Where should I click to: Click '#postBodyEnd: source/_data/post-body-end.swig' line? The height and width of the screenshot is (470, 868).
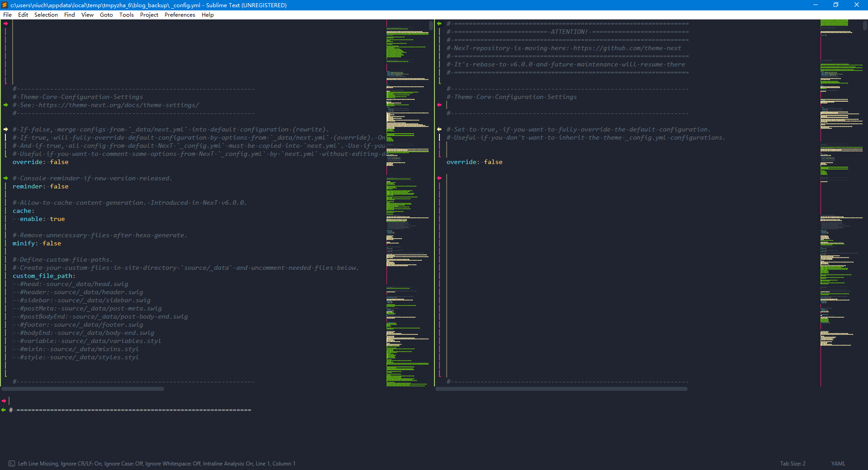coord(104,316)
